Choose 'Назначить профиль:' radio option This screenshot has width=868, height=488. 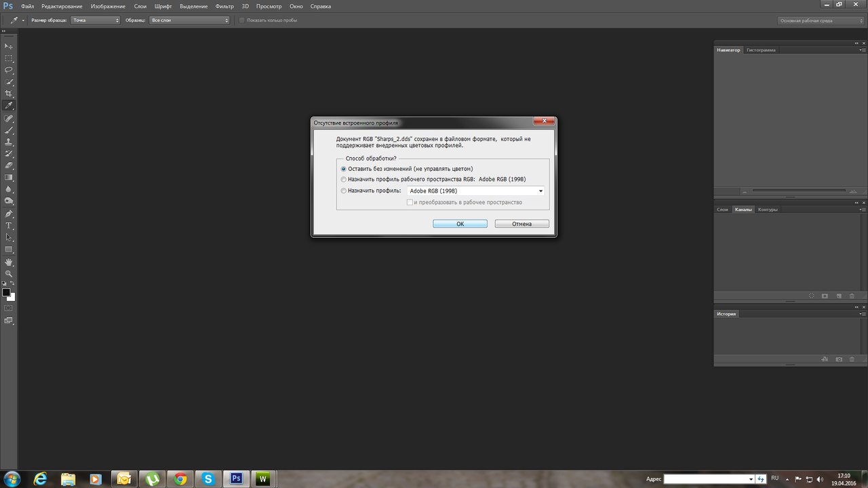[x=343, y=191]
